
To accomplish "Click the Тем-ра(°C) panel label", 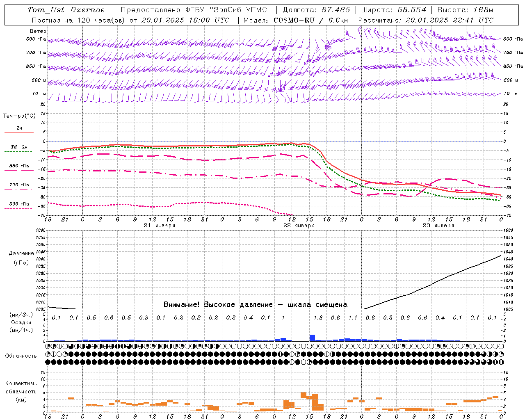I will pos(19,116).
